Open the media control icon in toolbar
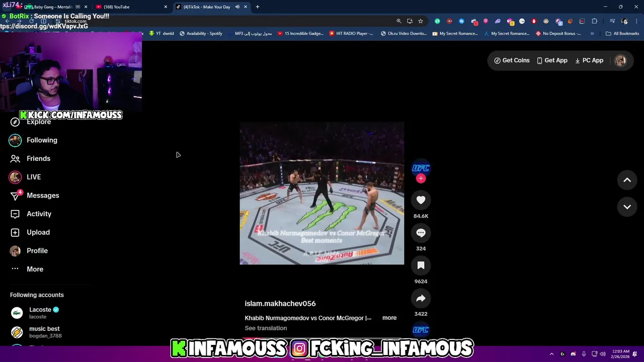Viewport: 644px width, 362px height. click(612, 21)
